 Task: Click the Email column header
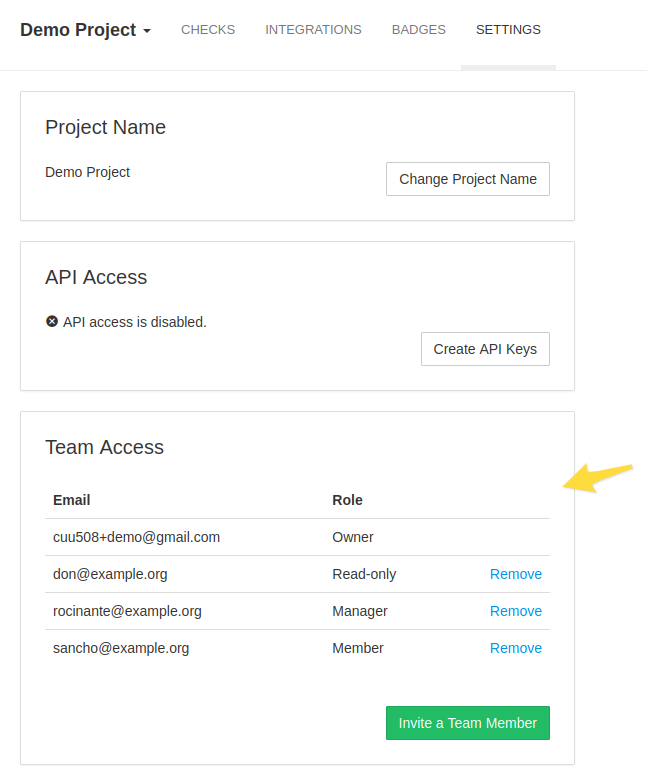pos(72,500)
